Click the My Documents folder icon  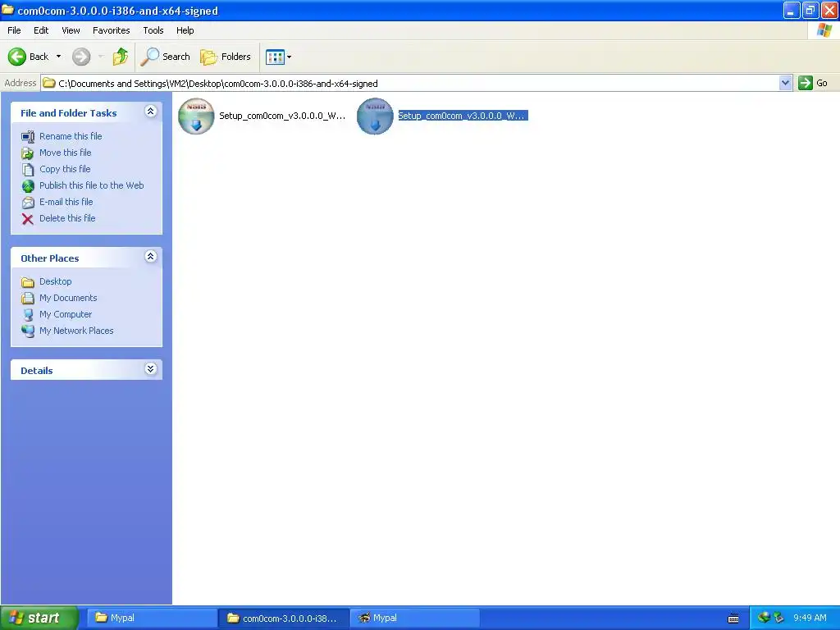tap(28, 299)
